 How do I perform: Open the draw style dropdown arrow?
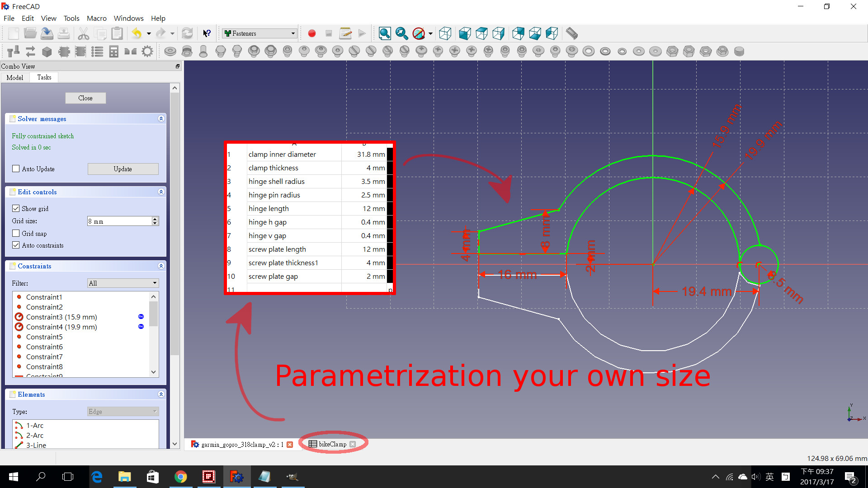pos(430,33)
